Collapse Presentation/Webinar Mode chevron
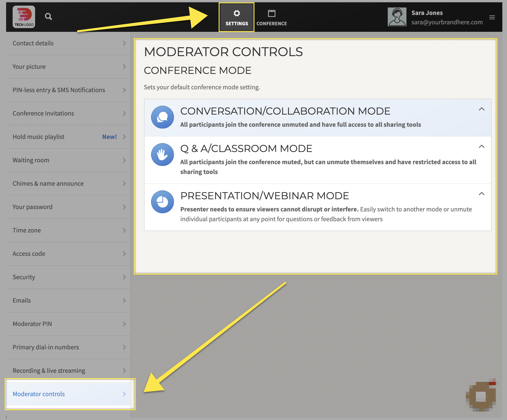Viewport: 507px width, 420px height. 482,194
